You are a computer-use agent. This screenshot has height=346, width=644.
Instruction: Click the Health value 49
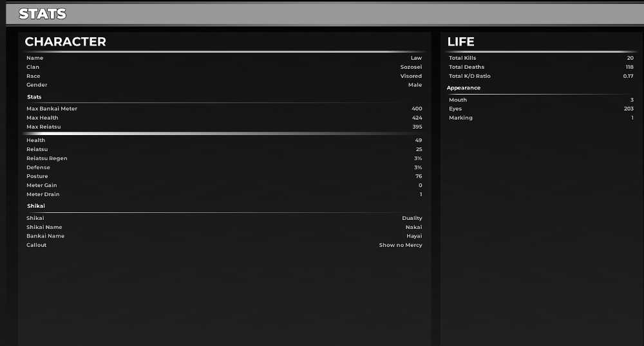pos(419,140)
